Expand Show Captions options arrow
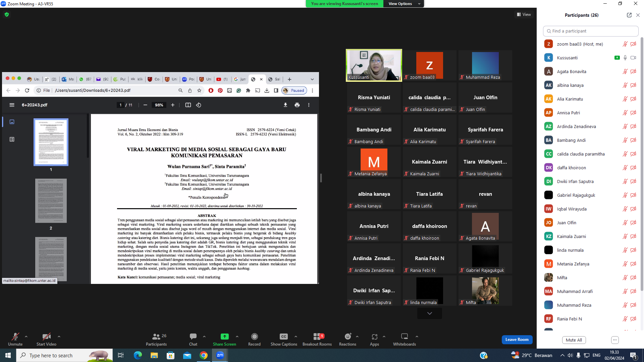This screenshot has height=362, width=644. click(x=296, y=337)
